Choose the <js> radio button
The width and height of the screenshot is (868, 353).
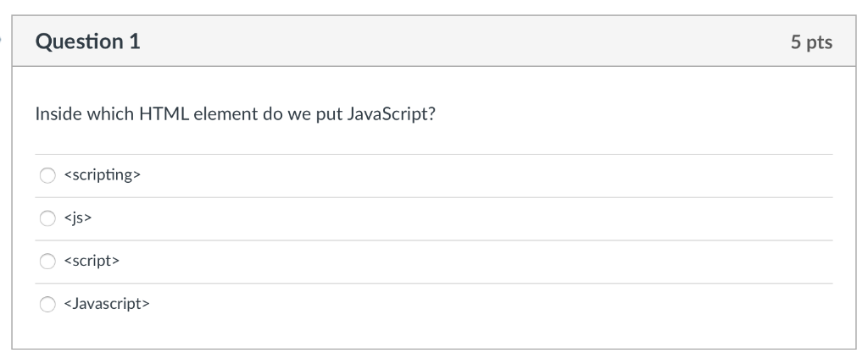coord(47,218)
